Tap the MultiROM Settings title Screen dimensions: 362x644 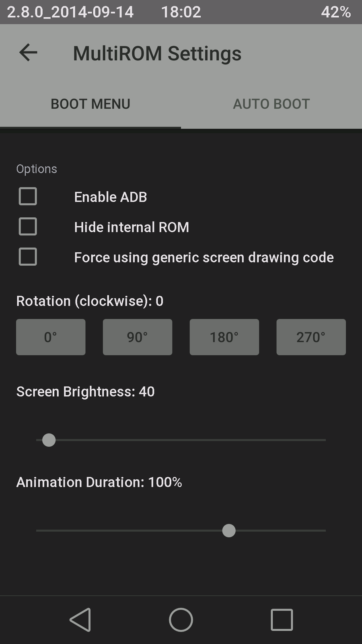click(157, 54)
